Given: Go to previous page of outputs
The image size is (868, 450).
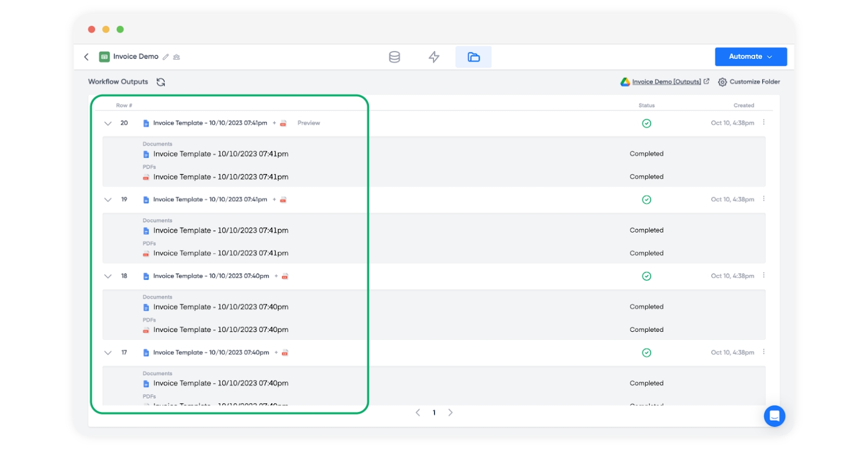Looking at the screenshot, I should (418, 413).
